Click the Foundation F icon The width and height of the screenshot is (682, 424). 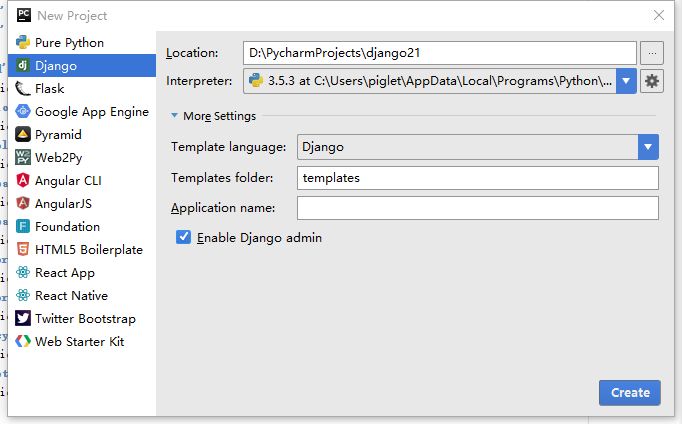pos(23,227)
